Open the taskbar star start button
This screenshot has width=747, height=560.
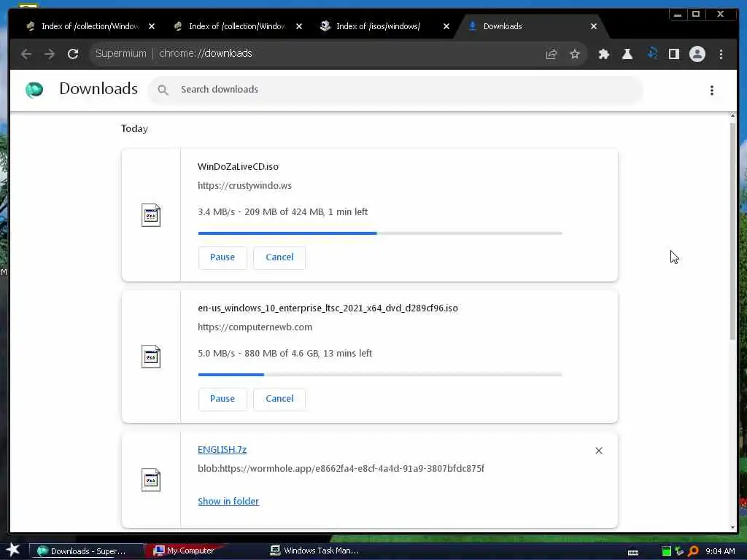[x=12, y=550]
